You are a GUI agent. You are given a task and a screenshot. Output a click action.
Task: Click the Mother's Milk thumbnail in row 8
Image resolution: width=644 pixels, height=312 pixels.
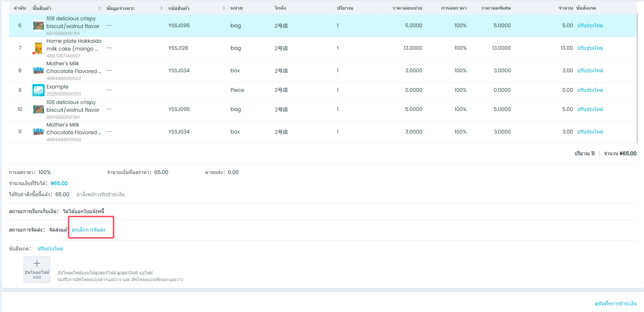[x=38, y=71]
